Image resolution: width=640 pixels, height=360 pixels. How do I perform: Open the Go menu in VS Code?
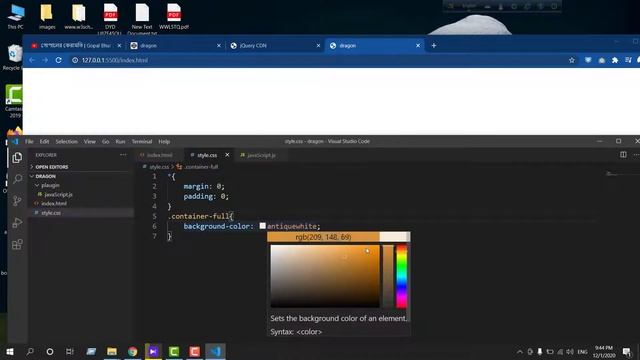point(106,141)
